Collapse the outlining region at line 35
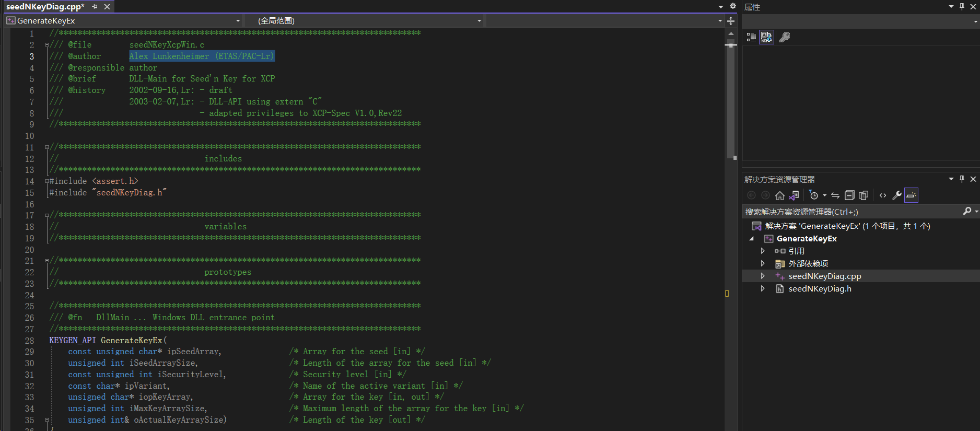 pyautogui.click(x=47, y=420)
